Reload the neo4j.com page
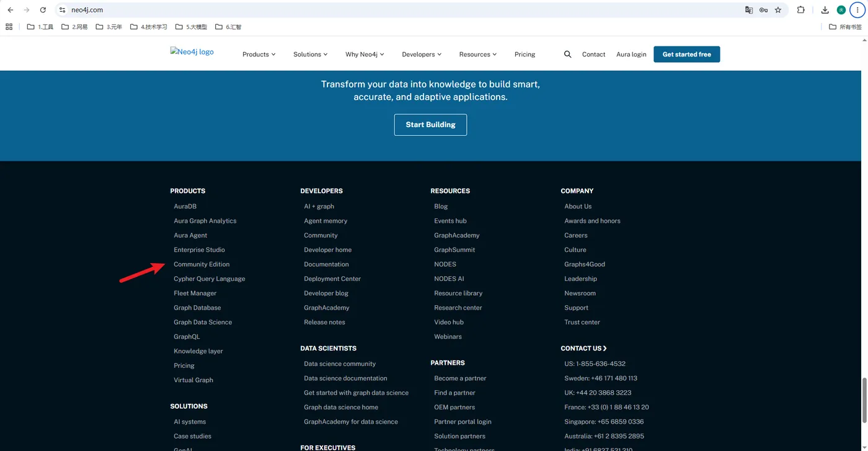This screenshot has height=451, width=868. (x=43, y=10)
